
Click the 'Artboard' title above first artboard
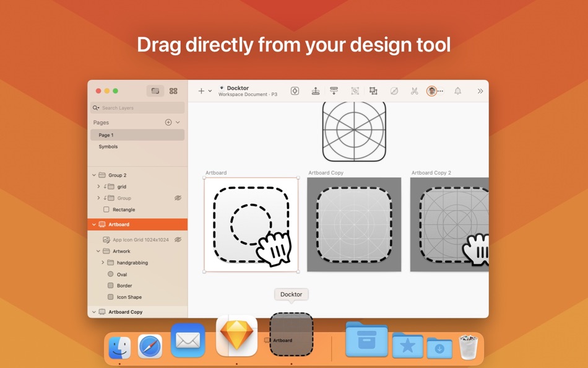coord(216,173)
